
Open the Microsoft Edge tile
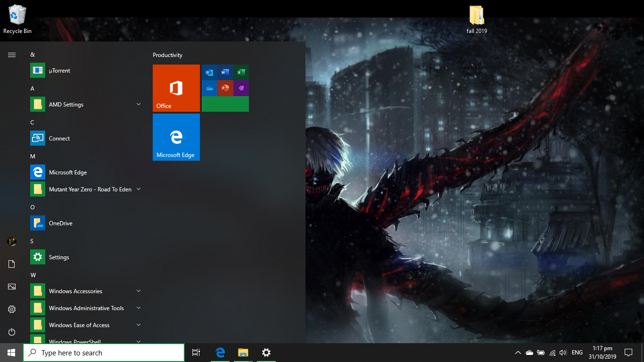(x=176, y=137)
